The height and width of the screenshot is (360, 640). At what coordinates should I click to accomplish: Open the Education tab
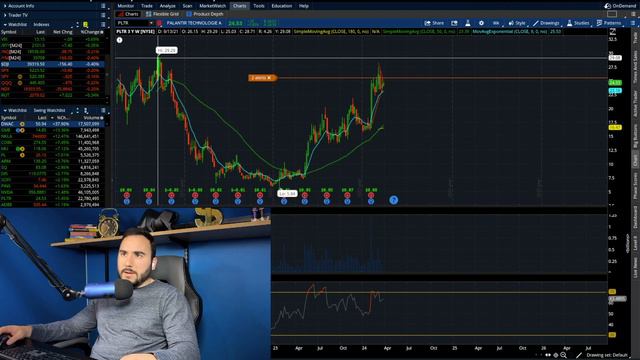pos(282,6)
